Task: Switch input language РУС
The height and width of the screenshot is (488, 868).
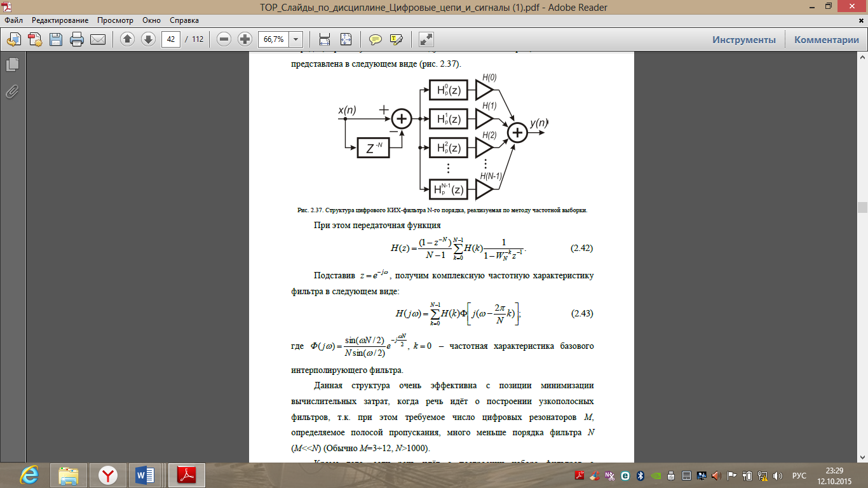Action: point(799,475)
